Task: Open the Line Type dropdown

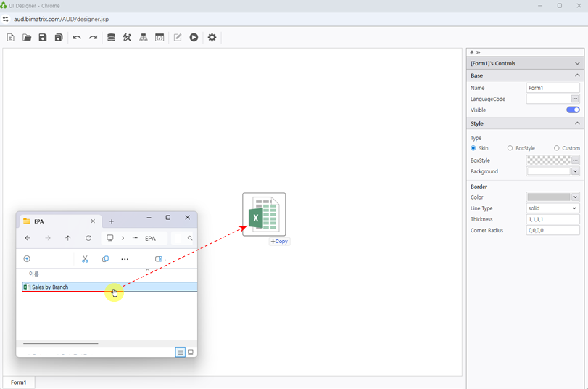Action: click(x=552, y=208)
